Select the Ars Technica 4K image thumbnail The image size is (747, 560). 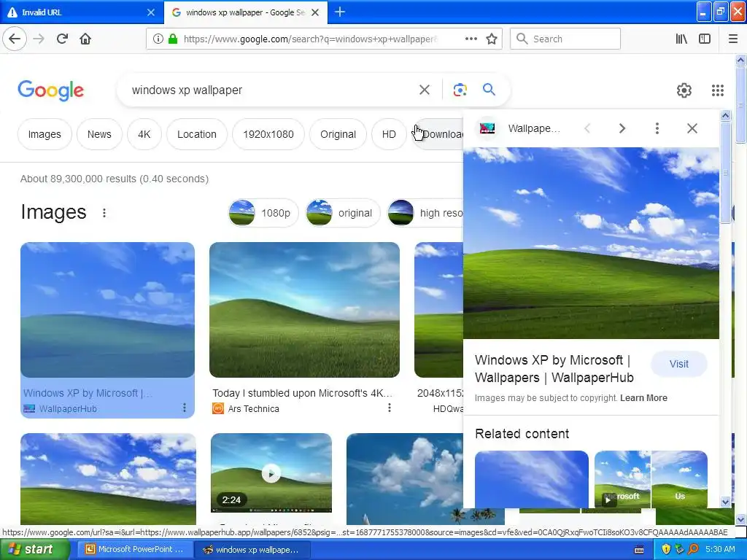[304, 310]
